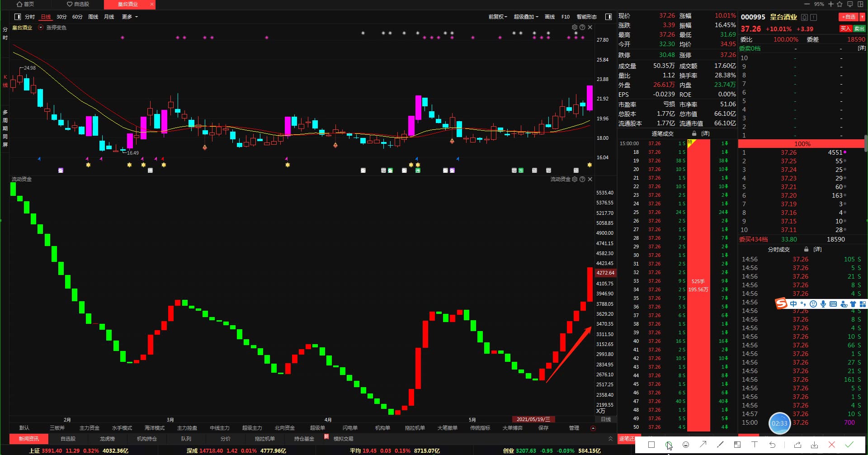Select the pencil brush tool
Viewport: 868px width, 455px height.
(x=720, y=445)
